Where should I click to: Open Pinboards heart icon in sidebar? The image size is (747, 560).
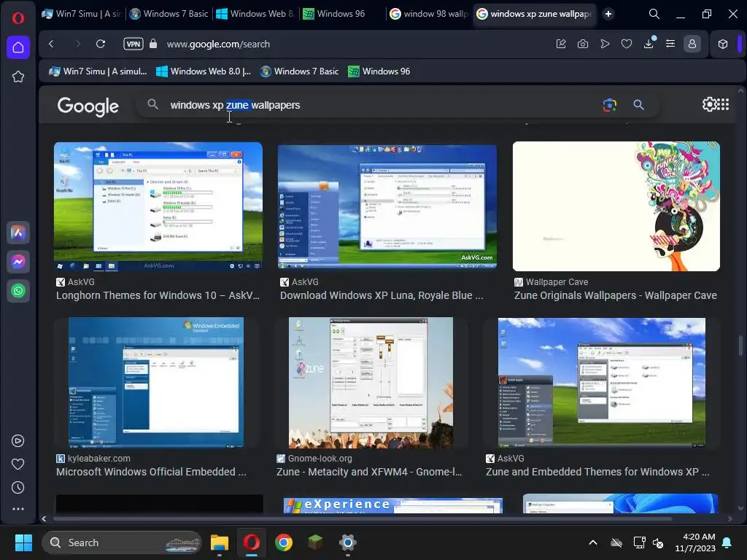coord(18,464)
